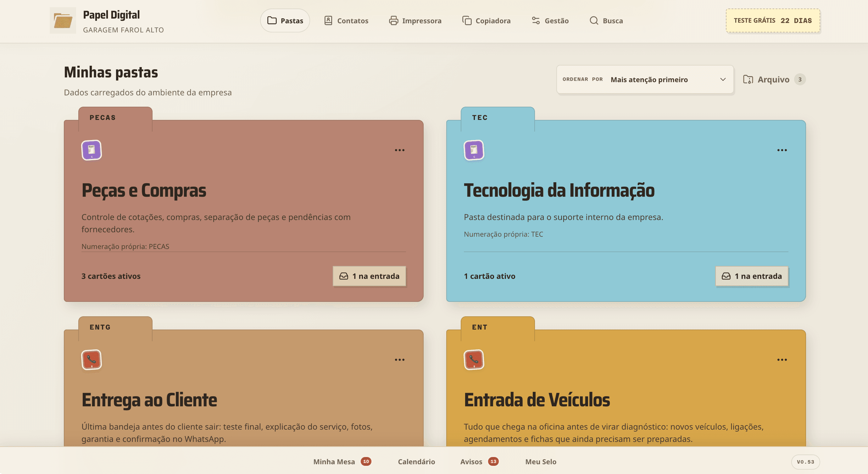
Task: Click '1 cartão ativo' text
Action: [490, 276]
